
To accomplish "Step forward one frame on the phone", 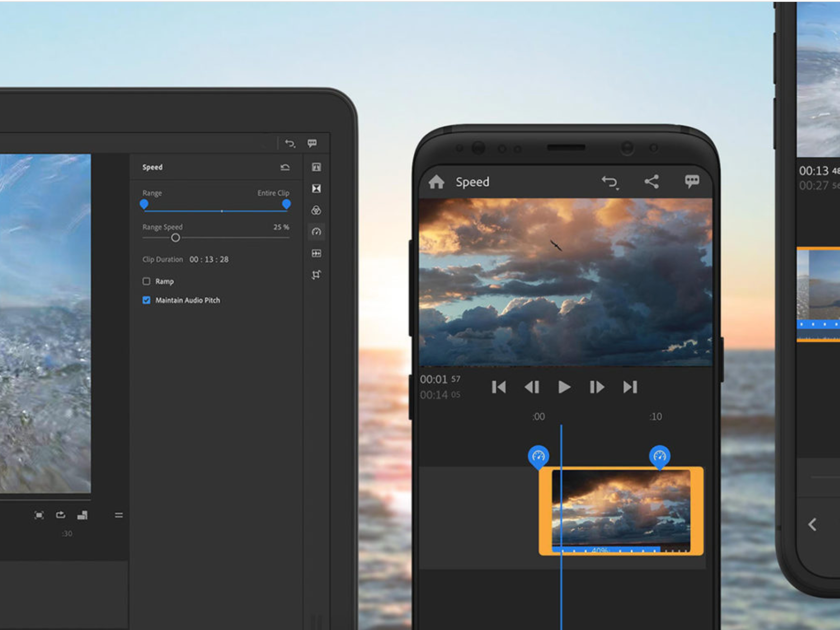I will pos(597,387).
